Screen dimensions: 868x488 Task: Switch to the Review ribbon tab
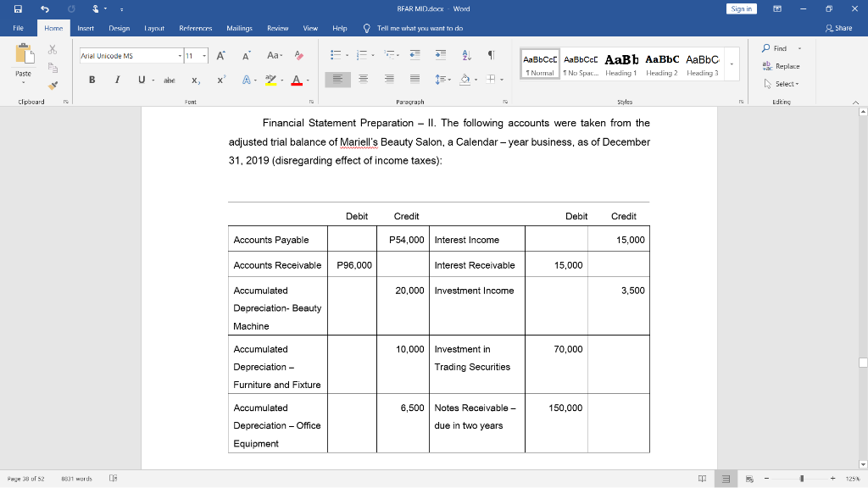click(277, 27)
